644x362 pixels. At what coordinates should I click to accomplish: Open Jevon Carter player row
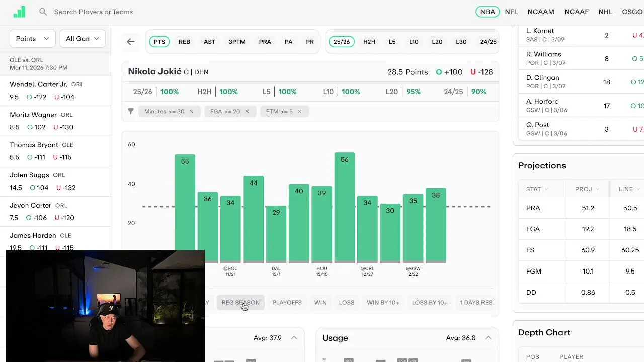click(x=55, y=211)
